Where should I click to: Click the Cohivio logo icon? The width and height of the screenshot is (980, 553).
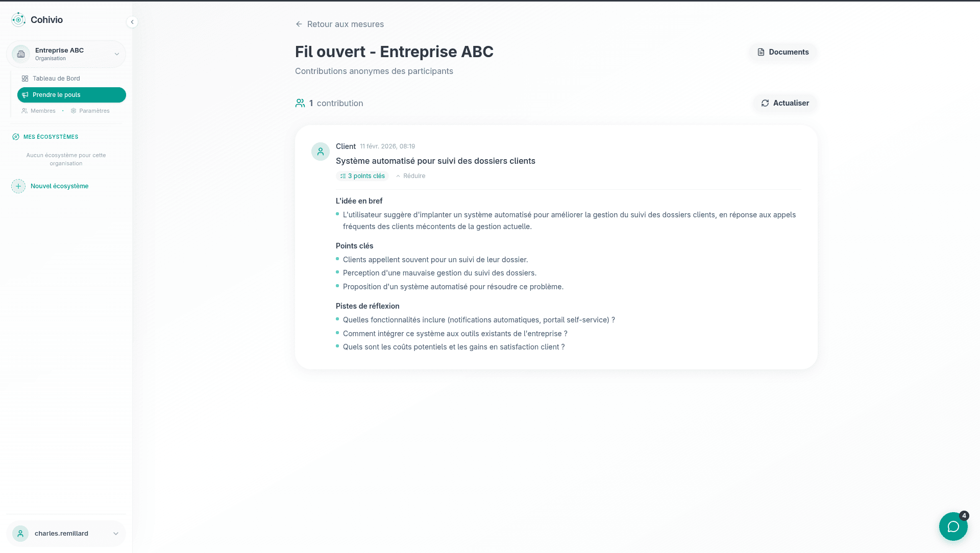(18, 20)
